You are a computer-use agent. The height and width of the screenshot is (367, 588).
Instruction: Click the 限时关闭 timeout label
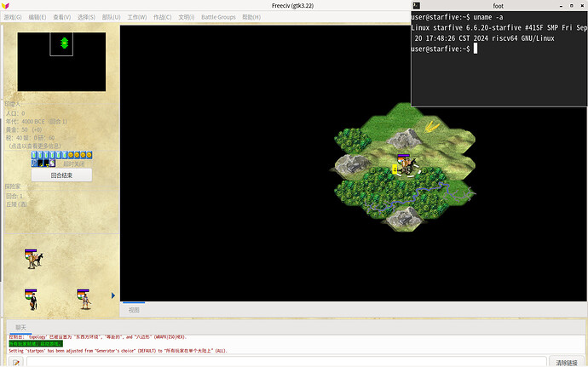pyautogui.click(x=73, y=163)
